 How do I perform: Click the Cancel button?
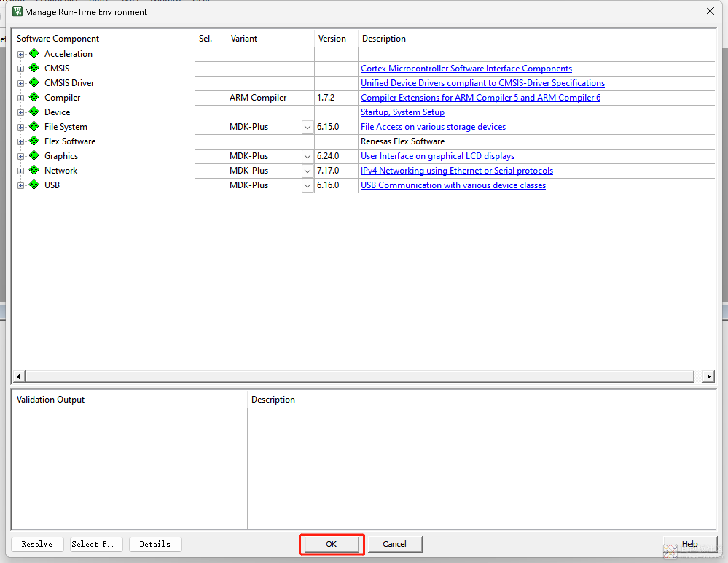[x=395, y=544]
